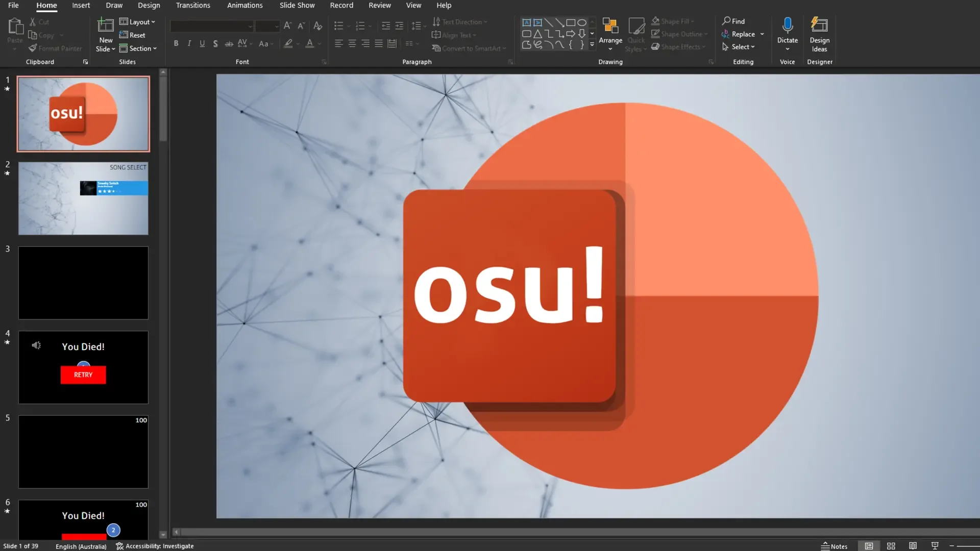This screenshot has width=980, height=551.
Task: Start Slide Show from status bar
Action: [x=935, y=546]
